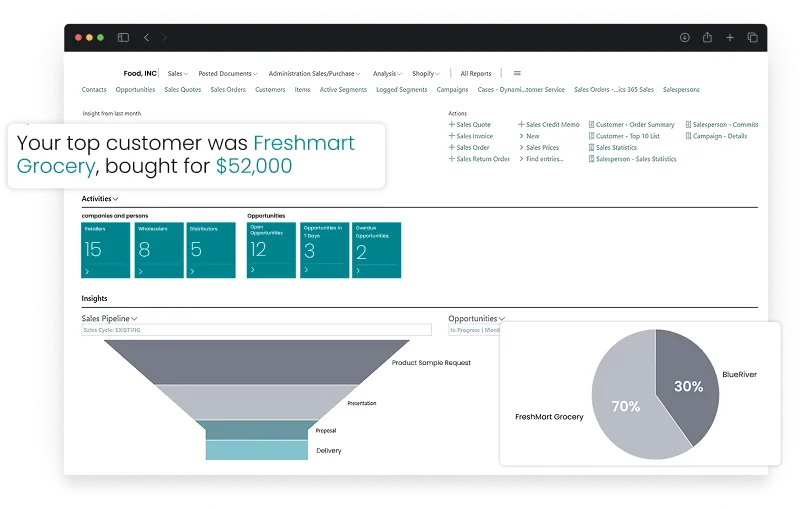Image resolution: width=812 pixels, height=508 pixels.
Task: Open Opportunities in 7 Days tile
Action: 325,250
